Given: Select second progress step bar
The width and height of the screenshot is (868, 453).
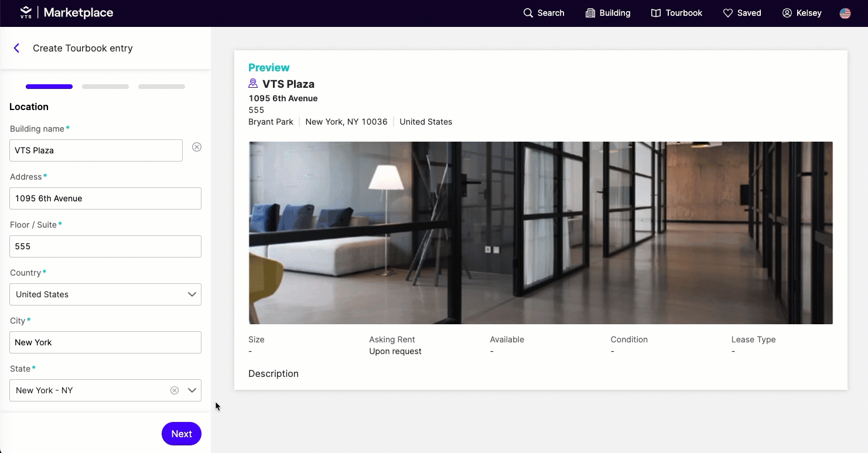Looking at the screenshot, I should [x=105, y=87].
